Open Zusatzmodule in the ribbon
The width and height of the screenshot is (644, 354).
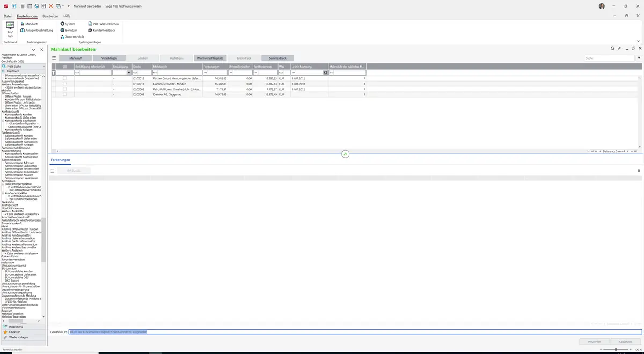coord(72,37)
